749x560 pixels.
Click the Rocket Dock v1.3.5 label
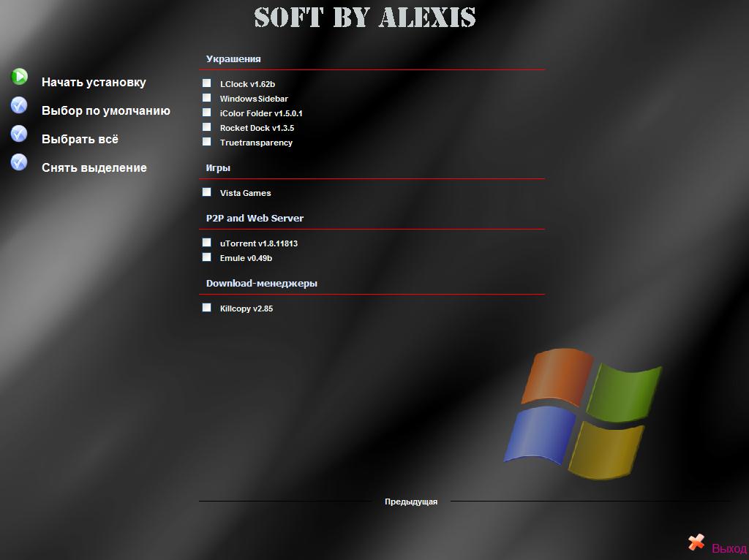[x=257, y=128]
